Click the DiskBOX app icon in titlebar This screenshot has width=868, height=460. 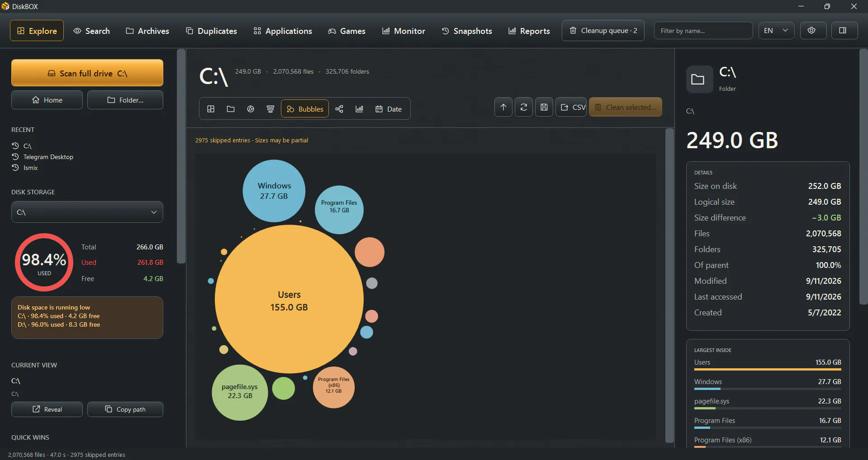pyautogui.click(x=5, y=6)
